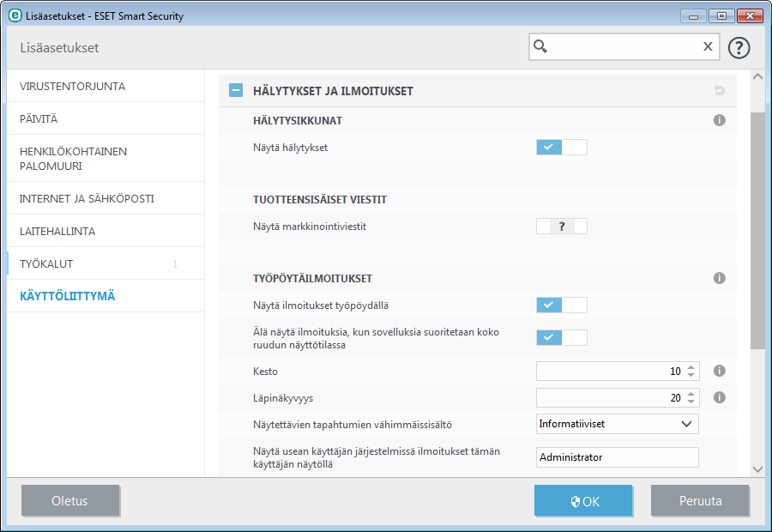Click the scrollbar down arrow
Viewport: 772px width, 532px height.
pos(757,469)
